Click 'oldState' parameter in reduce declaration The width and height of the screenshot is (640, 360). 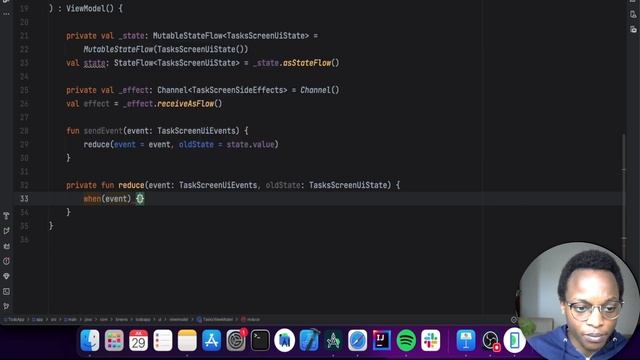[x=283, y=185]
